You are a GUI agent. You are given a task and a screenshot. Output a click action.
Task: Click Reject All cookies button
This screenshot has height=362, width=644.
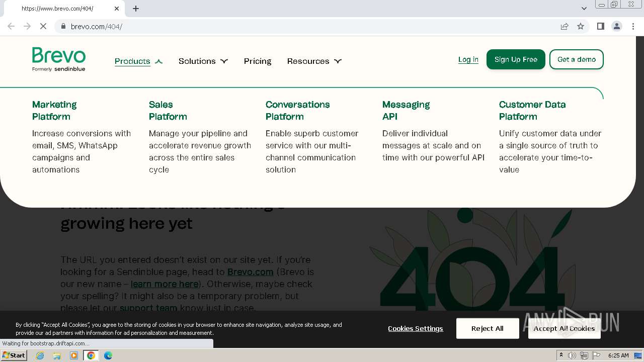coord(488,328)
